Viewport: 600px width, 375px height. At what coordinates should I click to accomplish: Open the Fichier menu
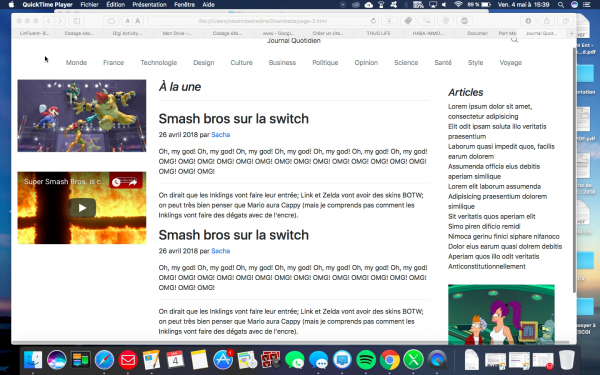[90, 5]
